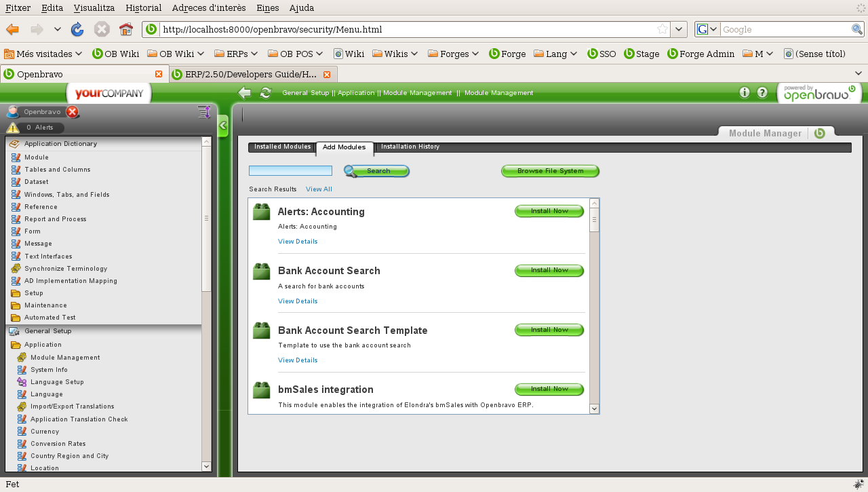This screenshot has height=492, width=868.
Task: Close the ERP/2.50/Developers Guide tab
Action: 327,74
